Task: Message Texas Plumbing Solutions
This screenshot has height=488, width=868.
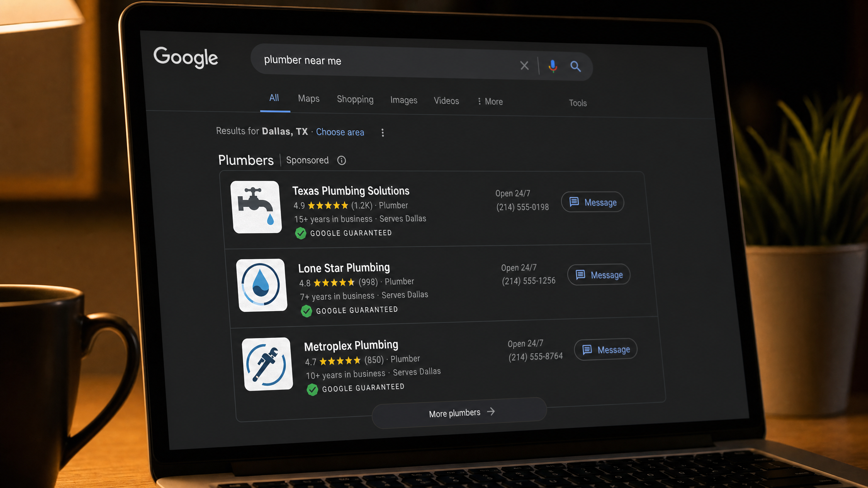Action: [x=593, y=202]
